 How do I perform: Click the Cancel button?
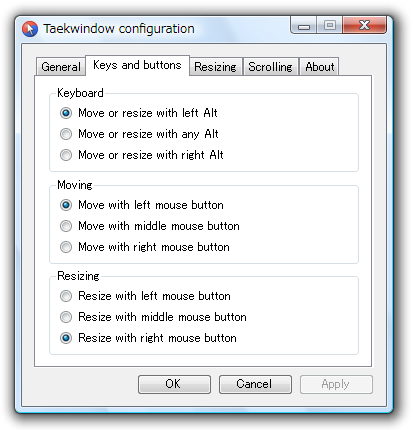click(x=255, y=384)
